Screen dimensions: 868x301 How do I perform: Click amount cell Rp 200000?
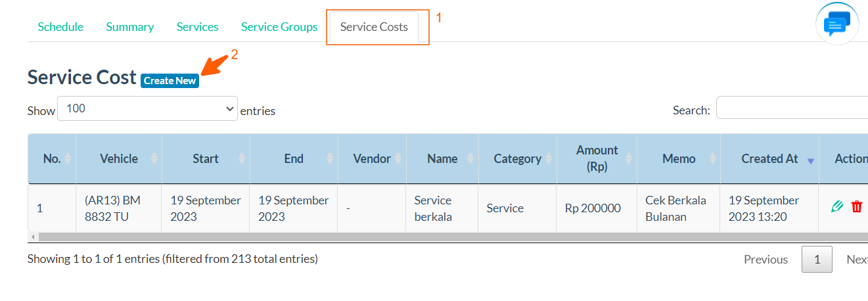(x=597, y=208)
